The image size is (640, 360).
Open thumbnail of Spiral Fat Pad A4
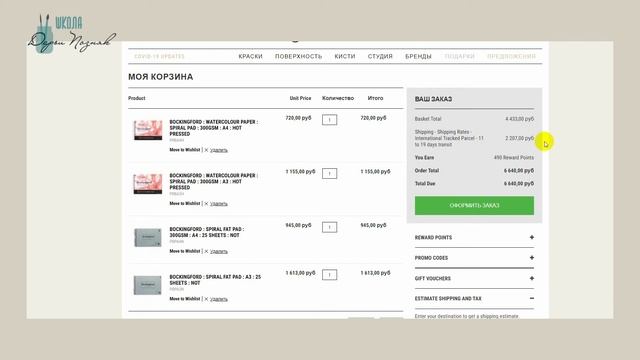(x=148, y=238)
